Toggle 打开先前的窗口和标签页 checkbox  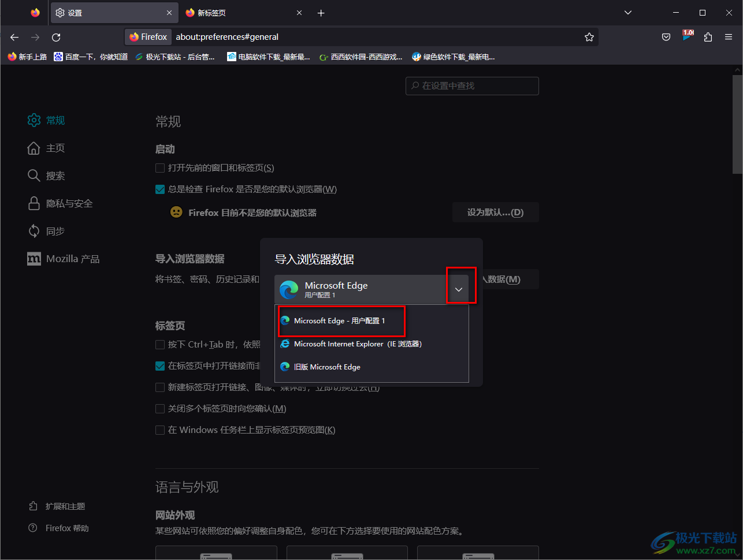click(160, 168)
